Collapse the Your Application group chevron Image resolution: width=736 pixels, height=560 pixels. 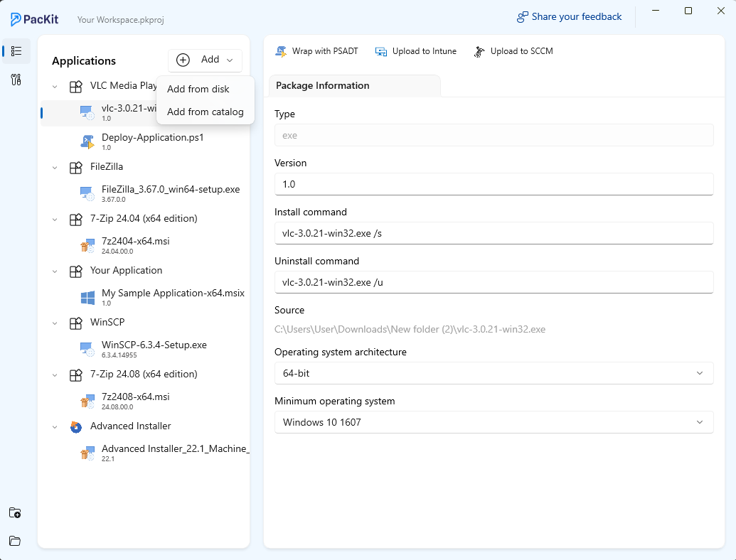click(55, 271)
